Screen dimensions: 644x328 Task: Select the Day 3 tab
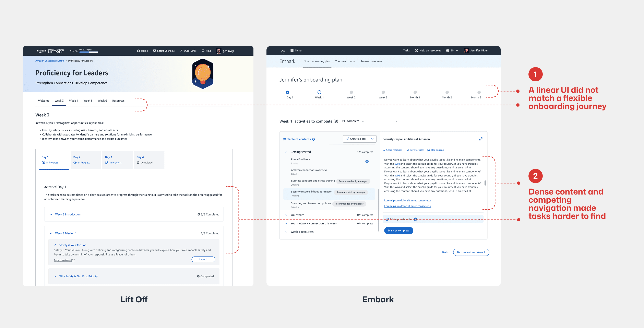117,160
